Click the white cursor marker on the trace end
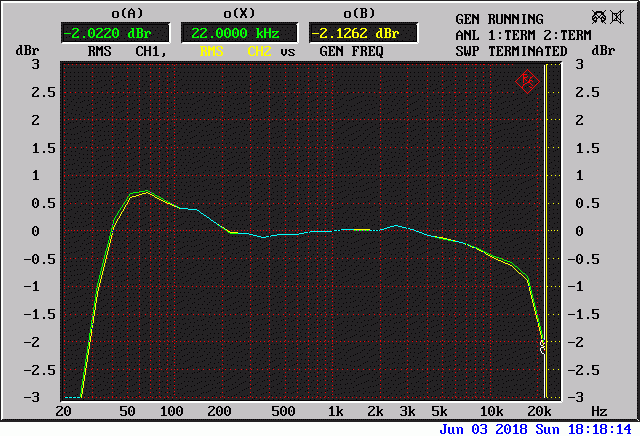The image size is (640, 436). (542, 347)
